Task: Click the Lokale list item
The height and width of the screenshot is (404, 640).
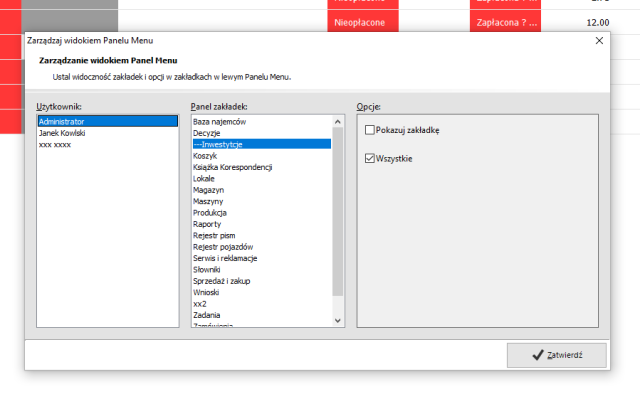Action: point(262,179)
